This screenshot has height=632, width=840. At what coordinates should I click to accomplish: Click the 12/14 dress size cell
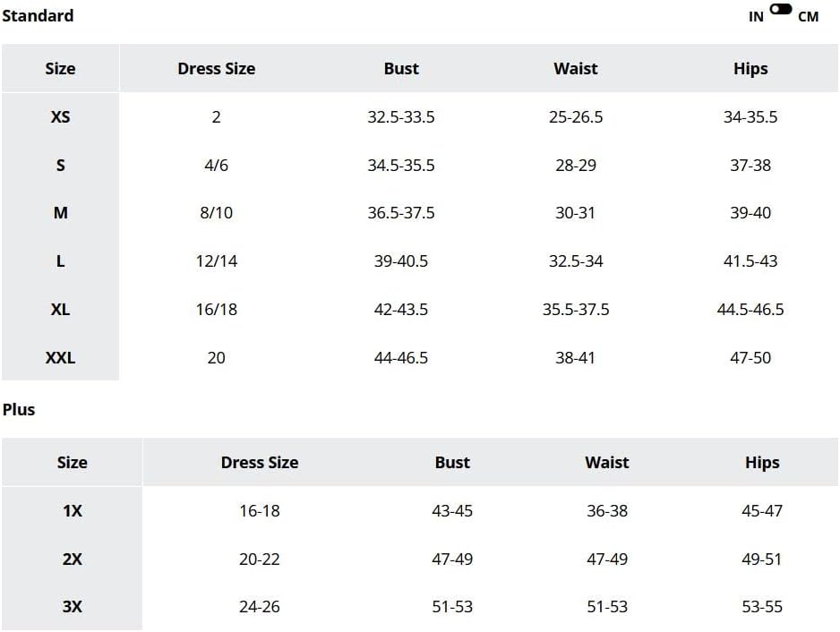tap(217, 261)
